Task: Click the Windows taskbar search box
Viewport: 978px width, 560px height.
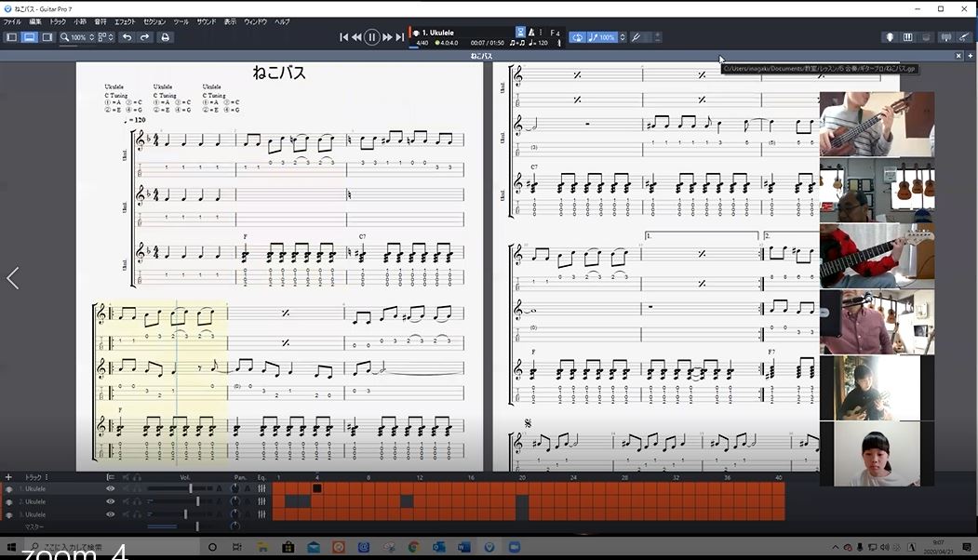Action: [x=113, y=547]
